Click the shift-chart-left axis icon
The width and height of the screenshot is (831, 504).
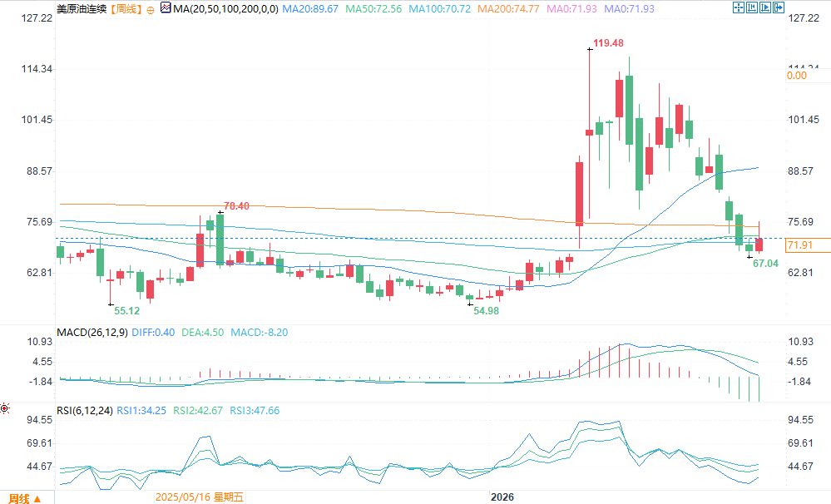click(751, 7)
